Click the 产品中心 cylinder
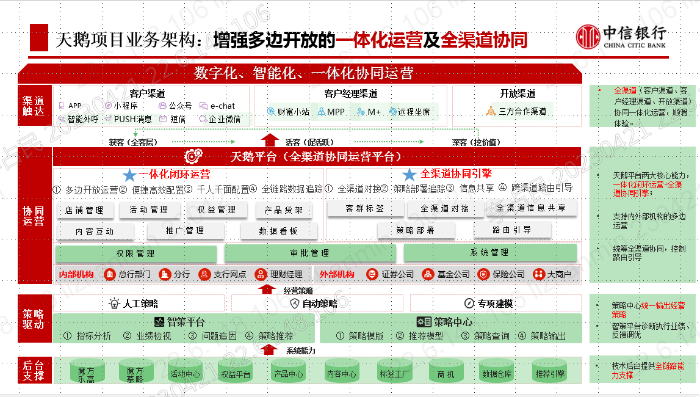 pos(288,371)
